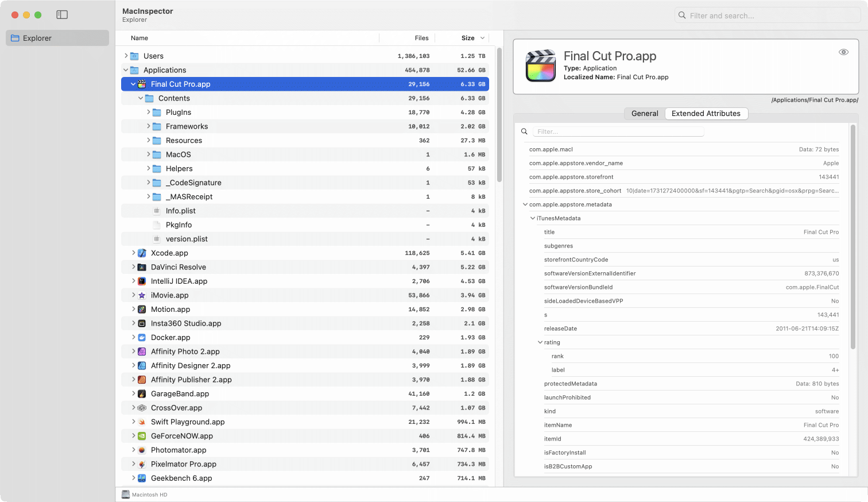Image resolution: width=868 pixels, height=502 pixels.
Task: Collapse the rating node
Action: tap(540, 342)
